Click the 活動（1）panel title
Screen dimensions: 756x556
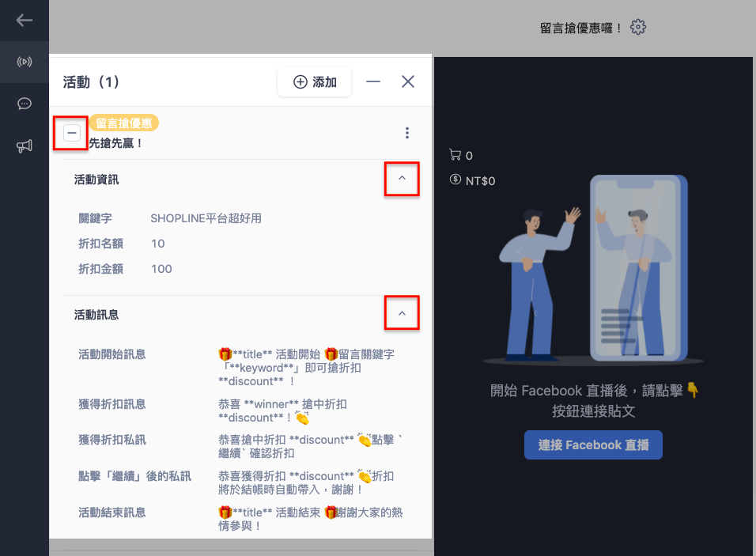tap(91, 82)
